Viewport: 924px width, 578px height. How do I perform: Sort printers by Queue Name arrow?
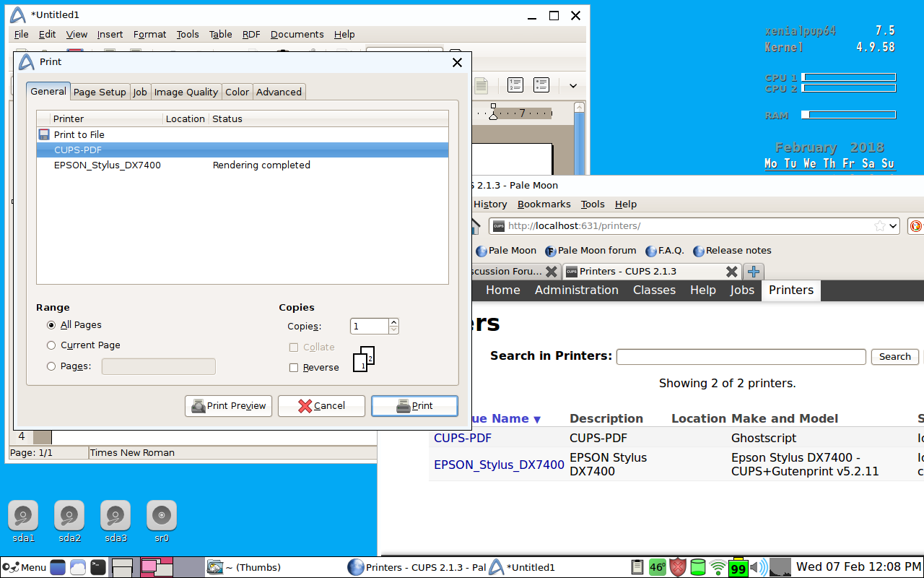[536, 419]
